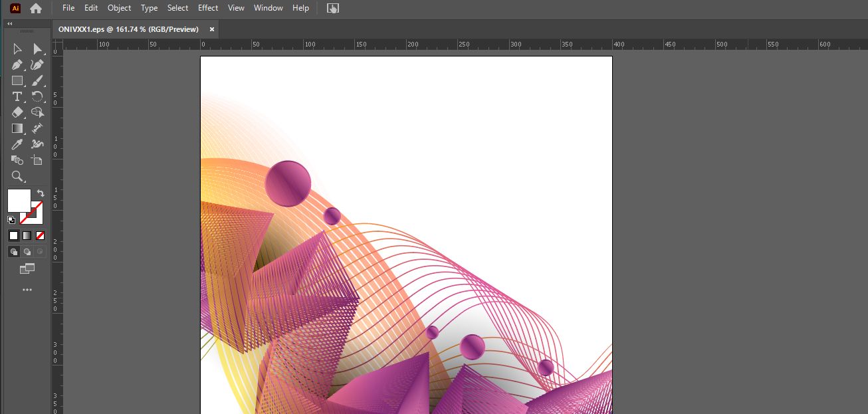The image size is (868, 414).
Task: Open the Edit Toolbar menu
Action: [x=27, y=290]
